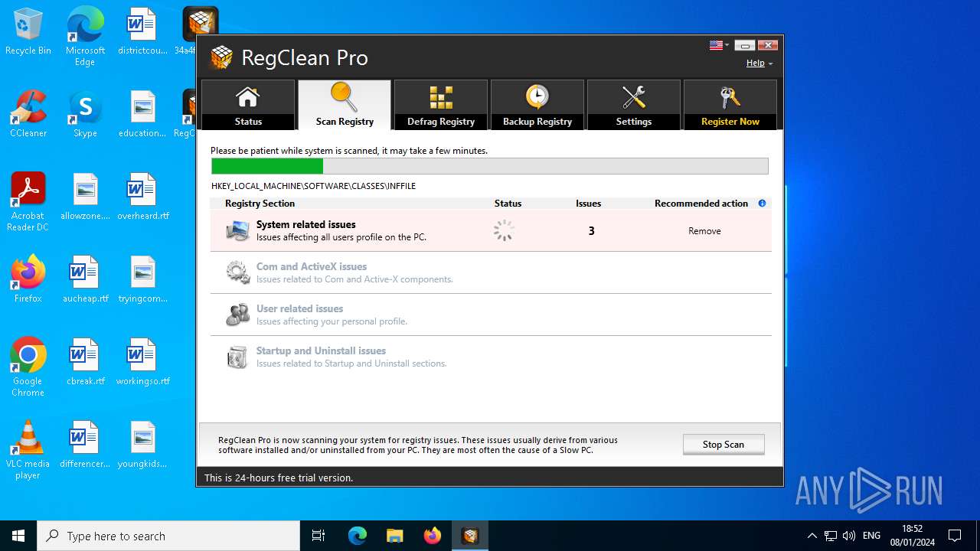Click the Startup and Uninstall issues icon
The image size is (980, 551).
coord(237,357)
